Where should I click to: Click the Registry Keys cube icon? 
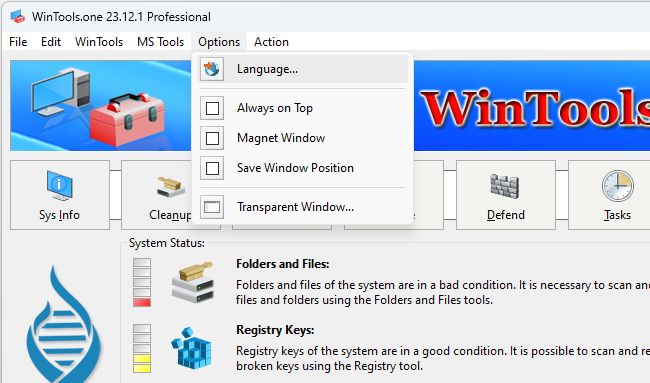point(192,348)
